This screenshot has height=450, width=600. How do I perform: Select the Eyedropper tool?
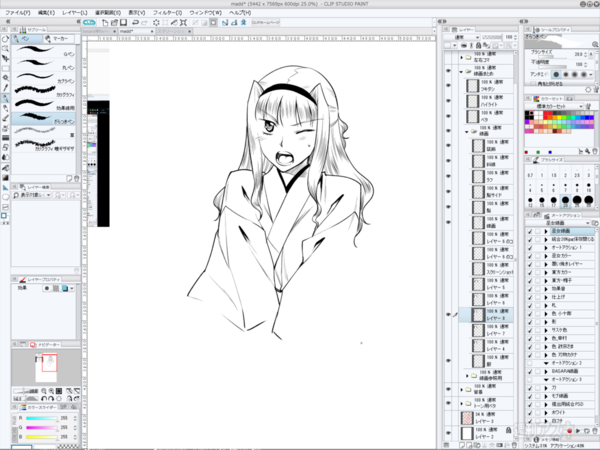click(x=5, y=88)
